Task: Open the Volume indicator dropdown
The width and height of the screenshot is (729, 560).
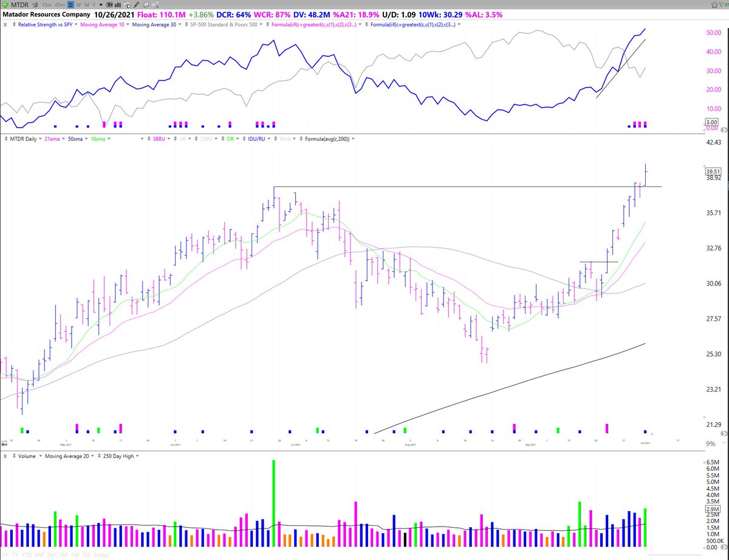Action: pos(40,456)
